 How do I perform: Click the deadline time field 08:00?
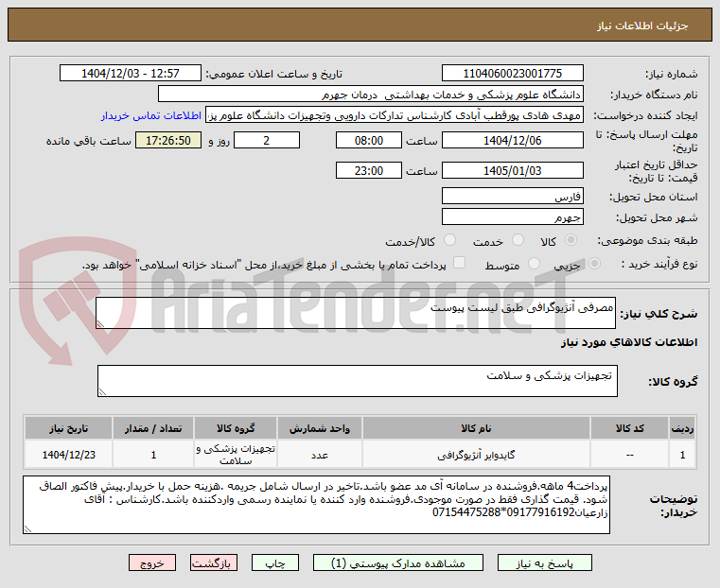point(369,140)
